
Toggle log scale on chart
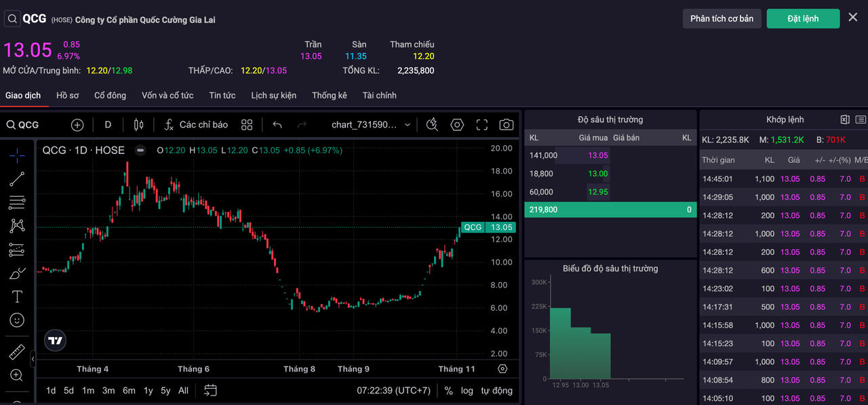point(467,391)
